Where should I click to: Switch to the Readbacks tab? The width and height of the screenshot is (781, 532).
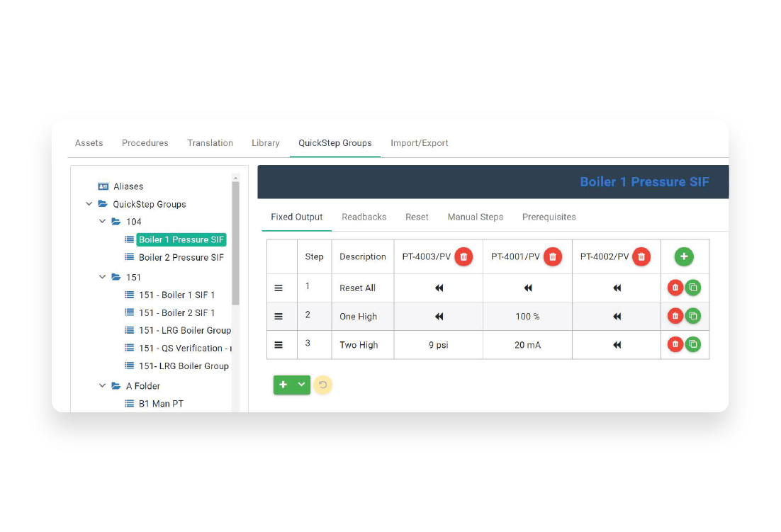[x=364, y=217]
